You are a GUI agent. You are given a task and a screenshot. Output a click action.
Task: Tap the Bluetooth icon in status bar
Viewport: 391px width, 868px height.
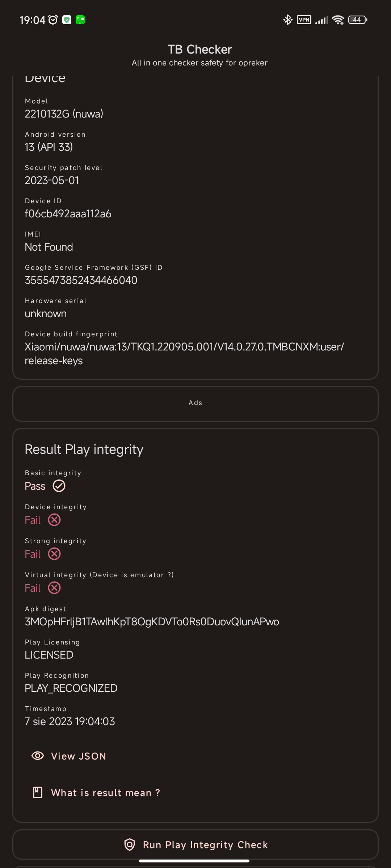click(x=288, y=20)
